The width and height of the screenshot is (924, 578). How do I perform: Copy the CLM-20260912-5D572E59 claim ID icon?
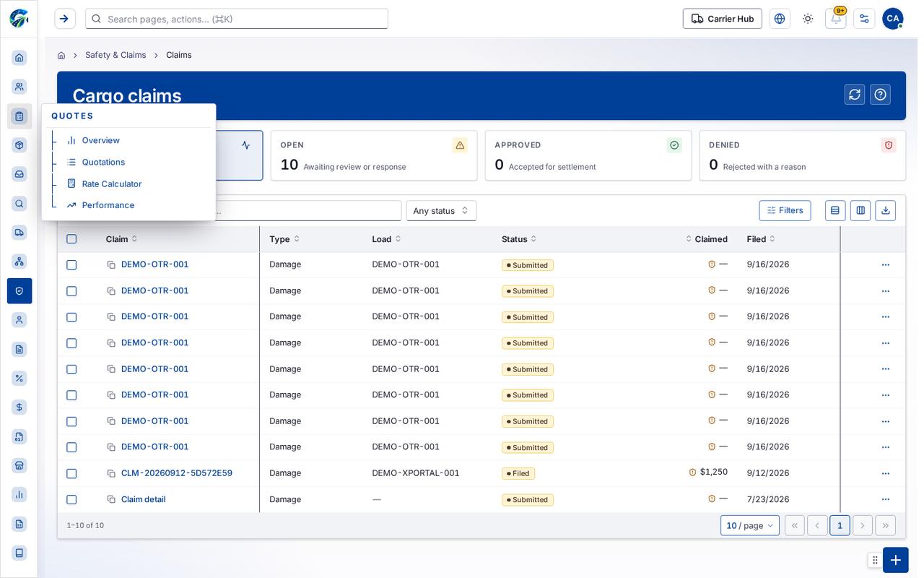111,473
